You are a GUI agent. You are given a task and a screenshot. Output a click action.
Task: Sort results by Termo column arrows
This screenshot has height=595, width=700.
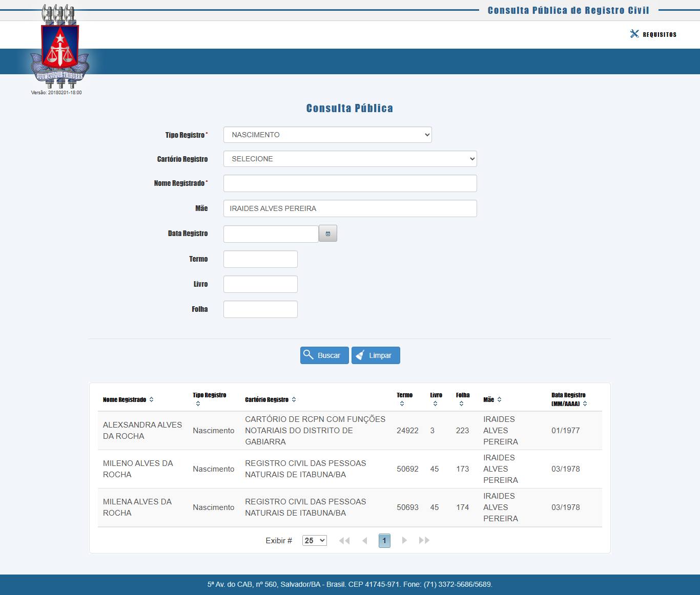(x=402, y=404)
